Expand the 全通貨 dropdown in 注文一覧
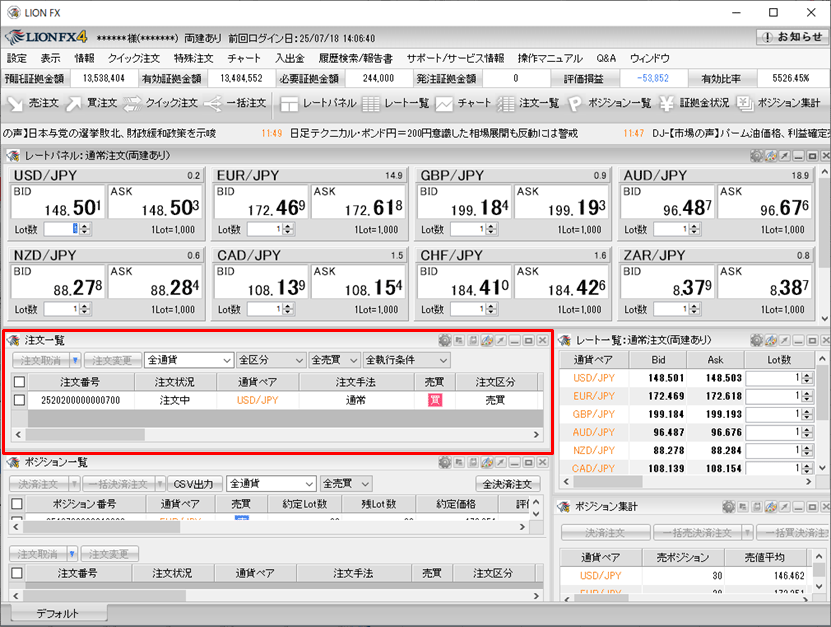The image size is (831, 627). (x=188, y=360)
